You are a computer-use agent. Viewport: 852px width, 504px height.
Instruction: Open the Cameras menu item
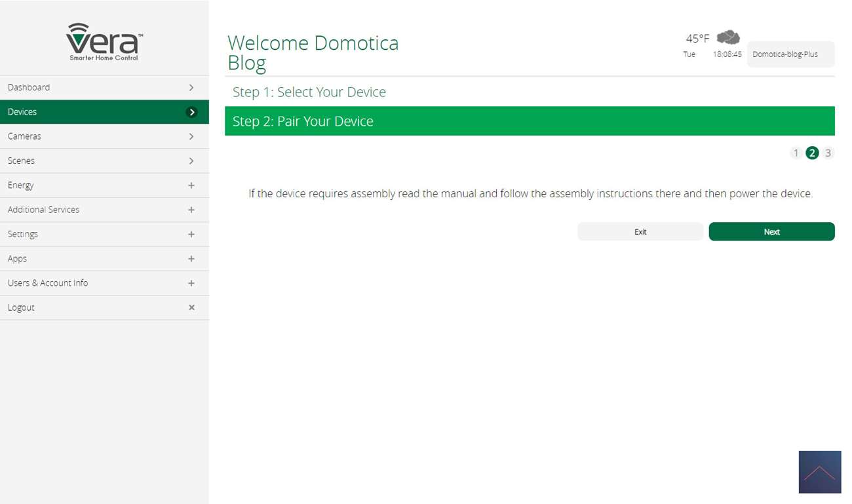pos(24,136)
